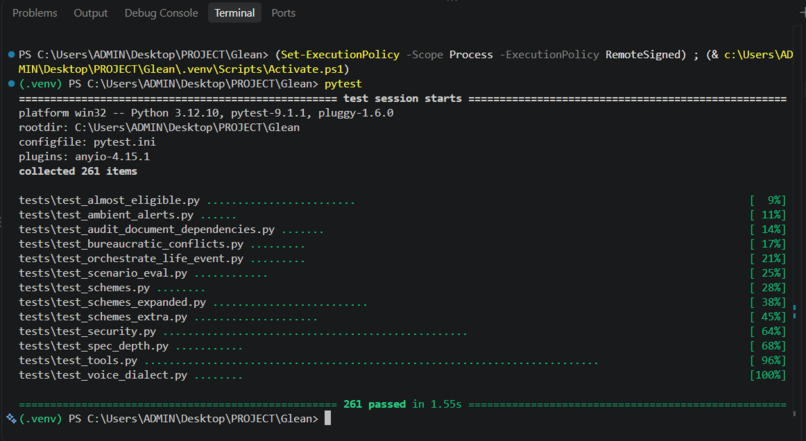Open the Debug Console tab
Image resolution: width=806 pixels, height=441 pixels.
161,13
